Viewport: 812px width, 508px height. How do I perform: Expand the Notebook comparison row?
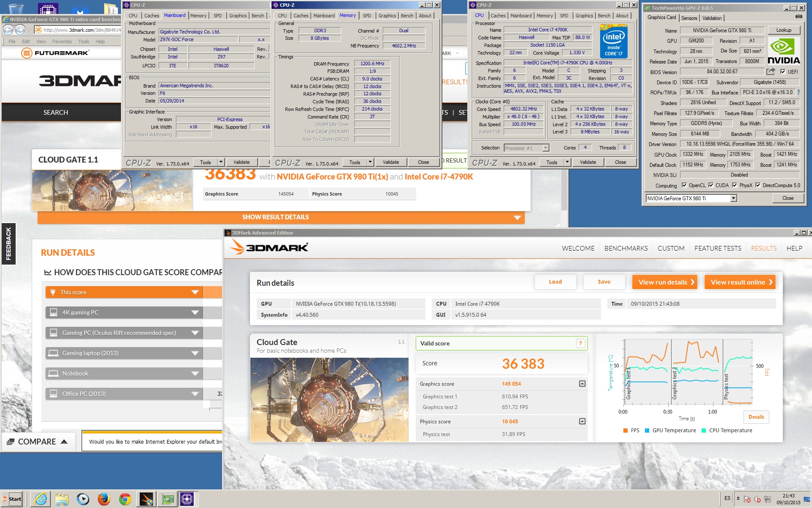pyautogui.click(x=195, y=373)
